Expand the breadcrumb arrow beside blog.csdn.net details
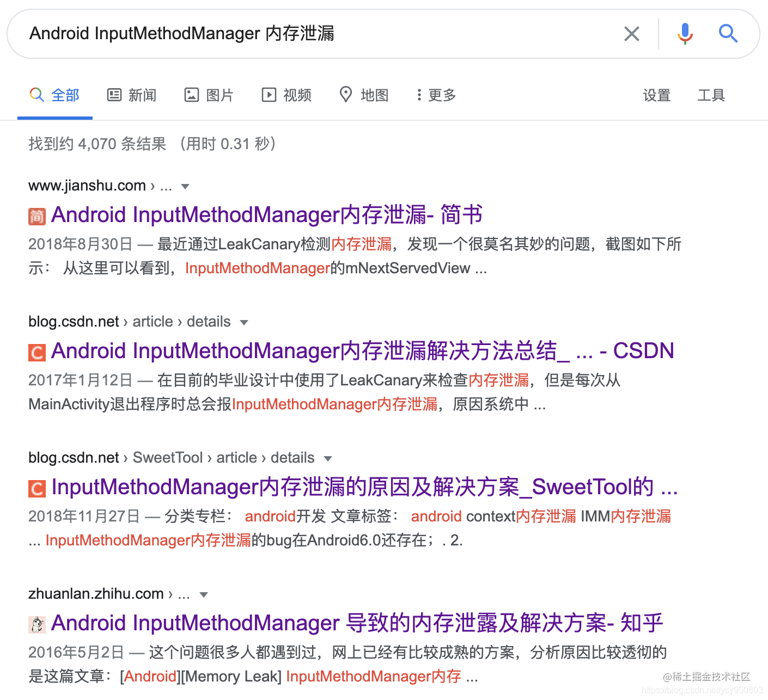This screenshot has height=700, width=768. pos(245,322)
